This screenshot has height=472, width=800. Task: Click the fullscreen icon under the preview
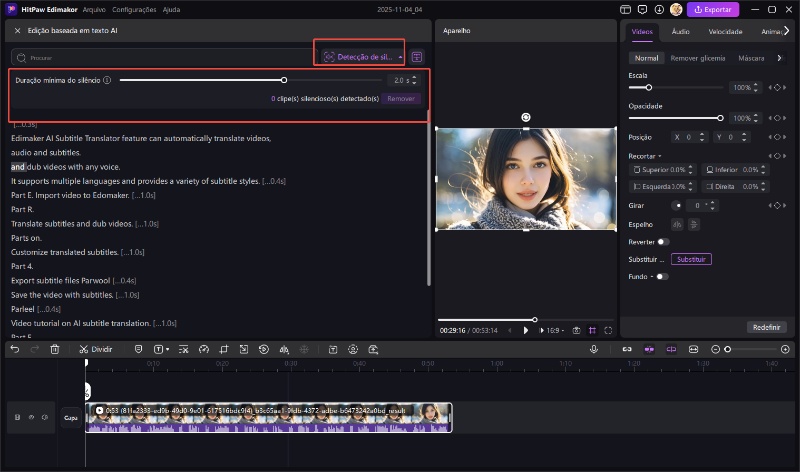[608, 330]
